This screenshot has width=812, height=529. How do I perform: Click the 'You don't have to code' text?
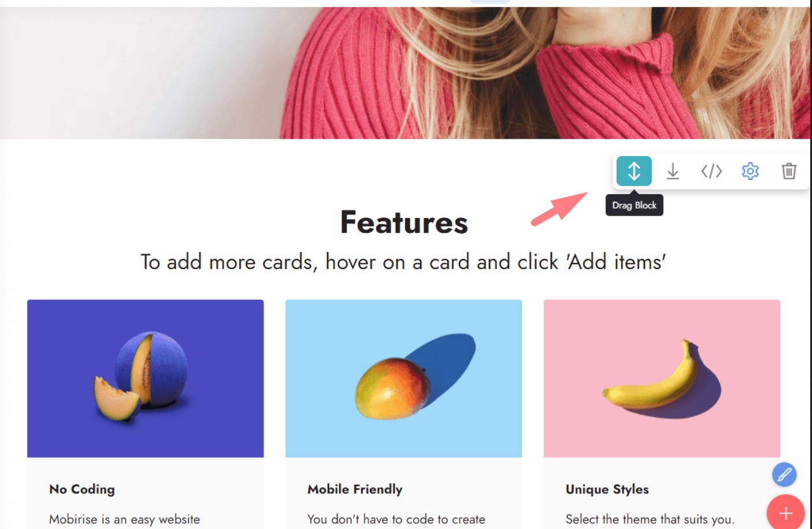(396, 519)
